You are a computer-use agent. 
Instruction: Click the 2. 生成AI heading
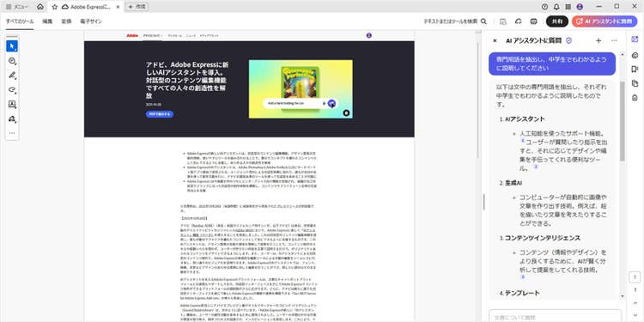click(512, 183)
